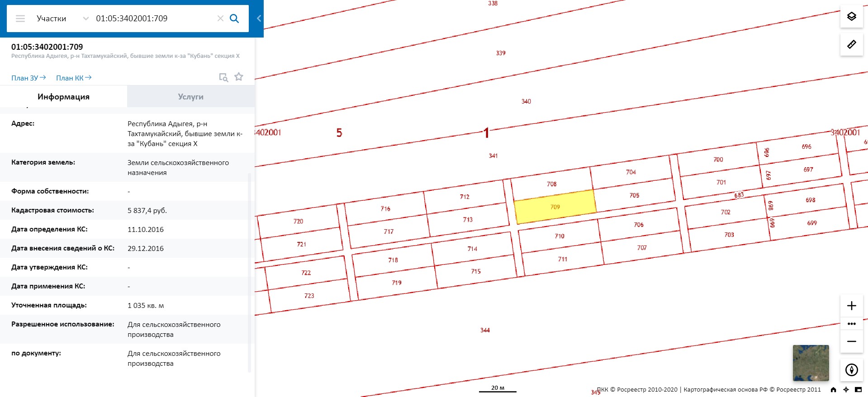The height and width of the screenshot is (397, 868).
Task: Click the home icon in bottom bar
Action: [833, 390]
